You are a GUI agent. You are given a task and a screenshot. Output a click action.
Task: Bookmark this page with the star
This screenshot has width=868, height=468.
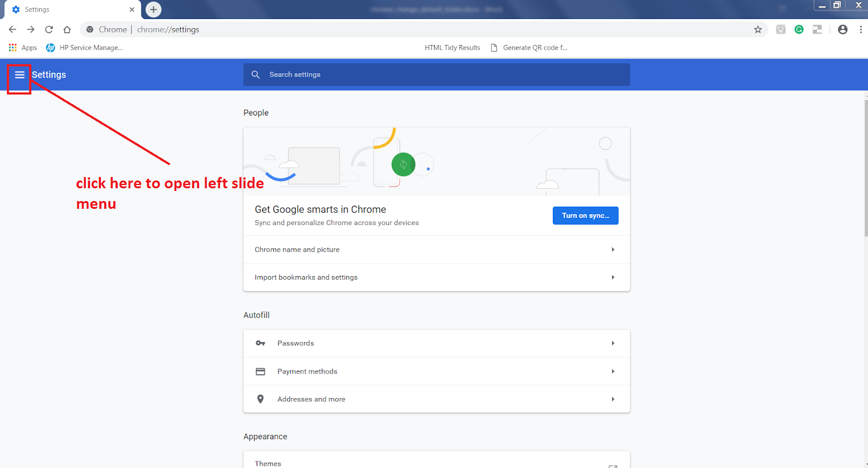[758, 29]
